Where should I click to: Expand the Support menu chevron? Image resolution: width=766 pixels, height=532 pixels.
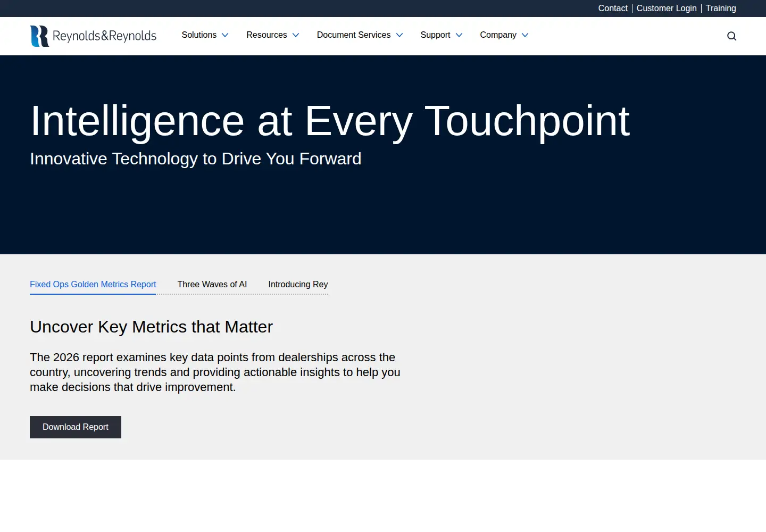click(459, 35)
